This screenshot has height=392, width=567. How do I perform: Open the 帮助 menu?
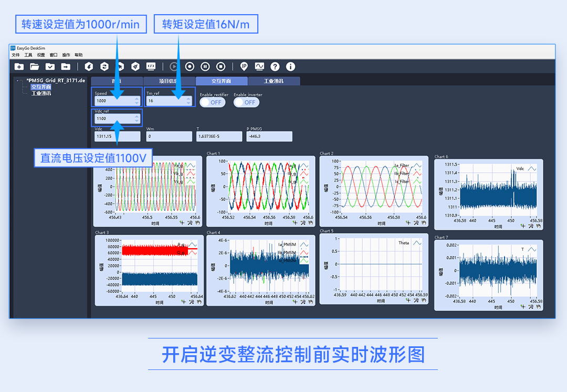78,55
